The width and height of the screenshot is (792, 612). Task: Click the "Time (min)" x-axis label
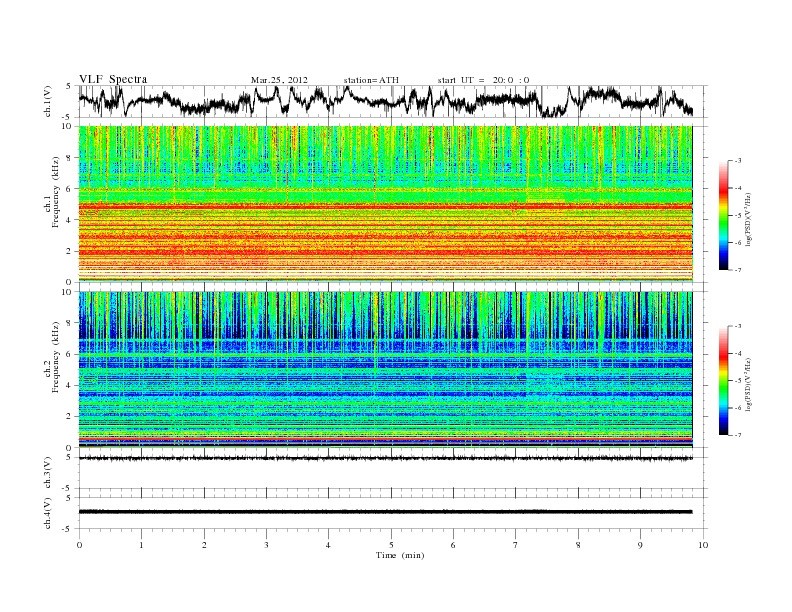(x=400, y=555)
